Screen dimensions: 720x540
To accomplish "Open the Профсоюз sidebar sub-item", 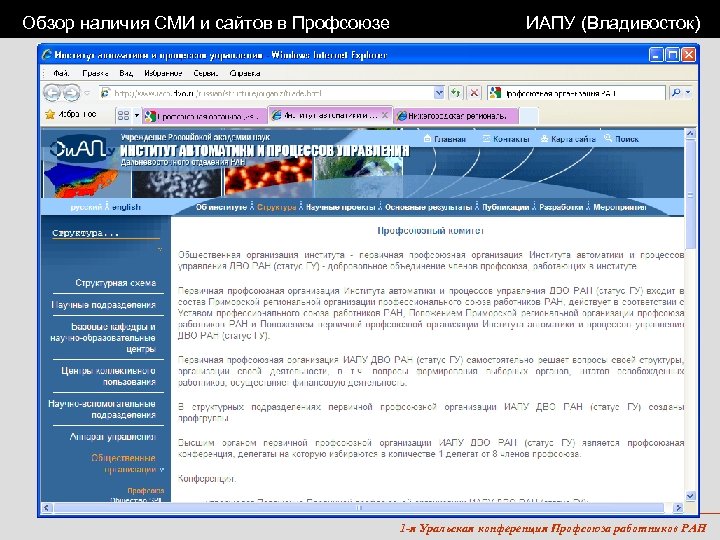I will (x=146, y=491).
